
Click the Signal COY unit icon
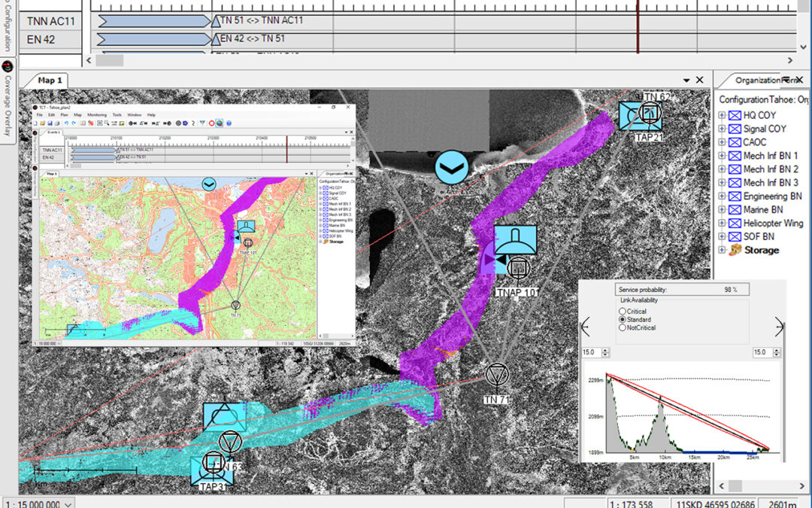[735, 129]
